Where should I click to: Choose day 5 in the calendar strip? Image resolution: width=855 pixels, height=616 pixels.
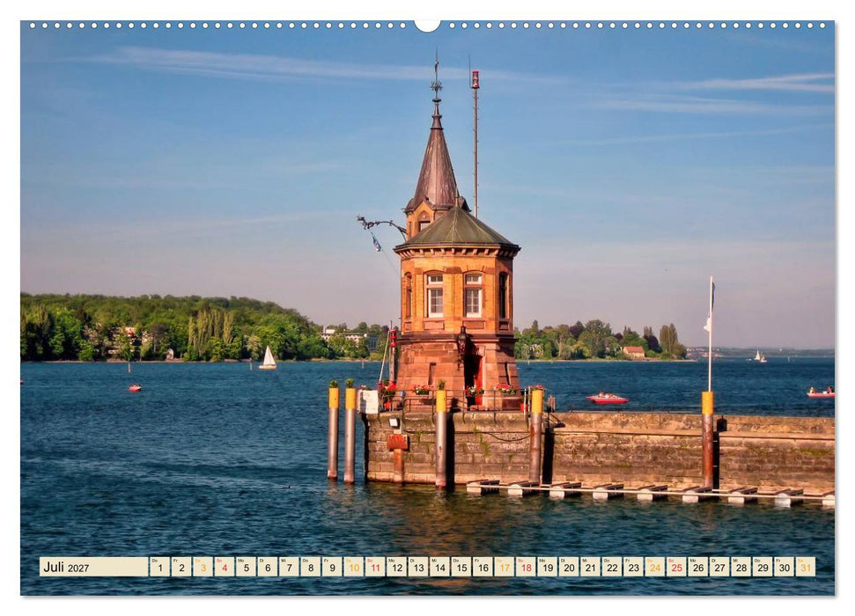[x=246, y=567]
